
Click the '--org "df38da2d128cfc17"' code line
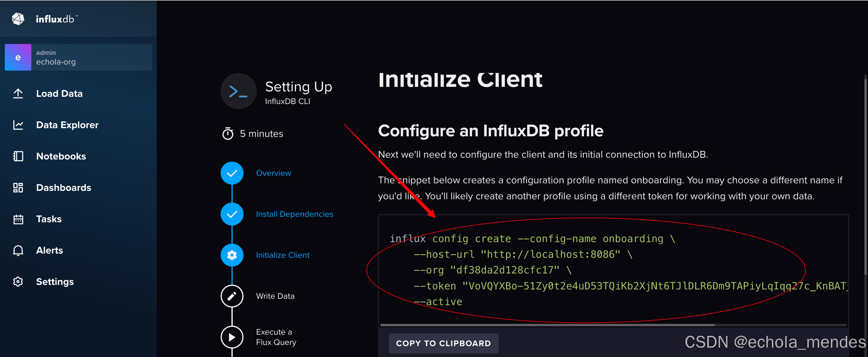pyautogui.click(x=493, y=270)
